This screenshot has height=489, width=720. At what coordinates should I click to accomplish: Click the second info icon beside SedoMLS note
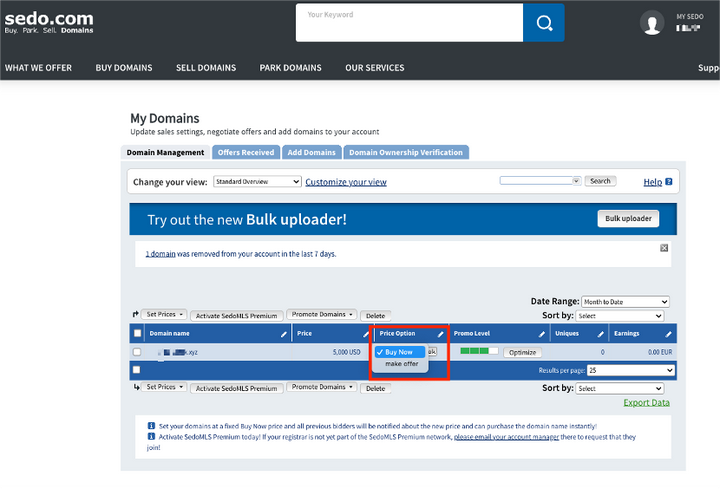pos(151,436)
